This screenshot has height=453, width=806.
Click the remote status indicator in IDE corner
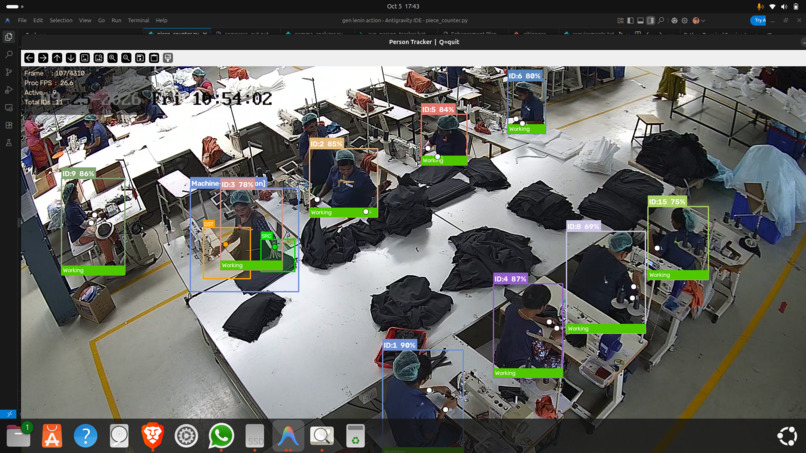8,414
